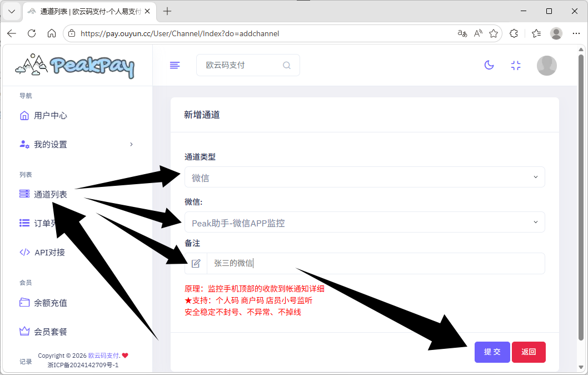Click the page's vertical scrollbar
The height and width of the screenshot is (375, 588).
tap(581, 195)
